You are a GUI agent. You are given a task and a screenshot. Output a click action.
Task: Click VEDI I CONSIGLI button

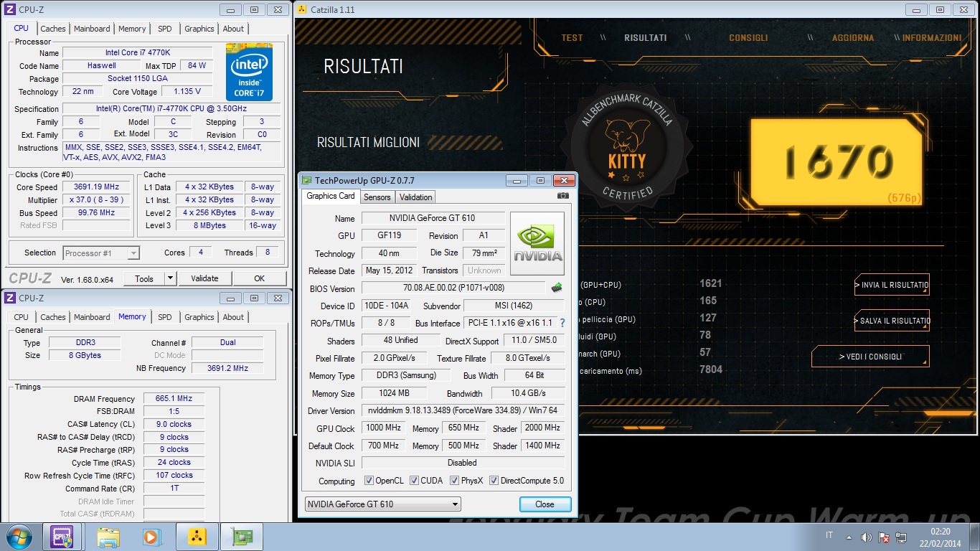[x=870, y=357]
